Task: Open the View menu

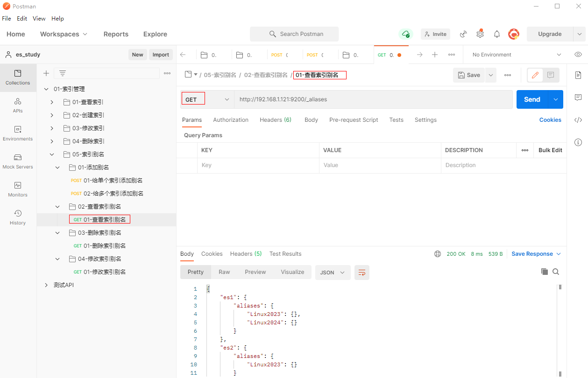Action: click(x=39, y=19)
